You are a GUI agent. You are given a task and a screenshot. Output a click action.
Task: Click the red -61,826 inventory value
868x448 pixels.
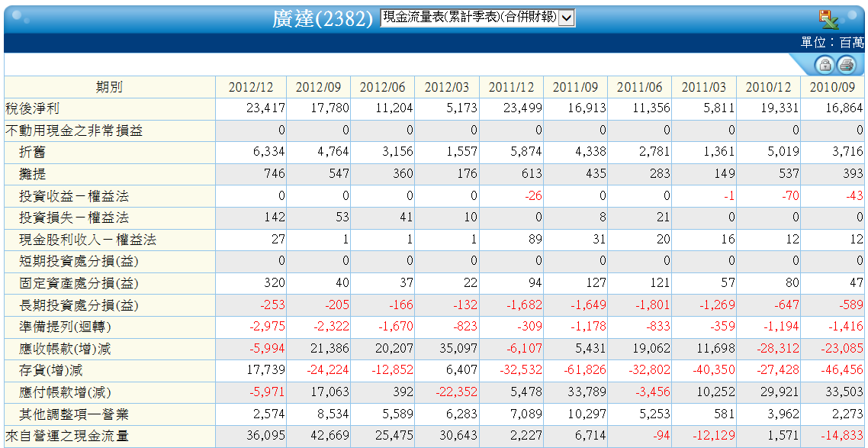[x=587, y=370]
